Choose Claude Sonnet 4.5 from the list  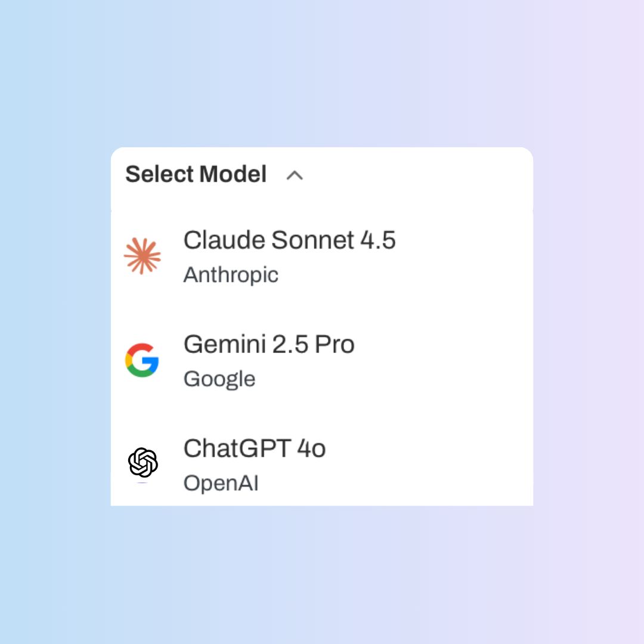289,255
